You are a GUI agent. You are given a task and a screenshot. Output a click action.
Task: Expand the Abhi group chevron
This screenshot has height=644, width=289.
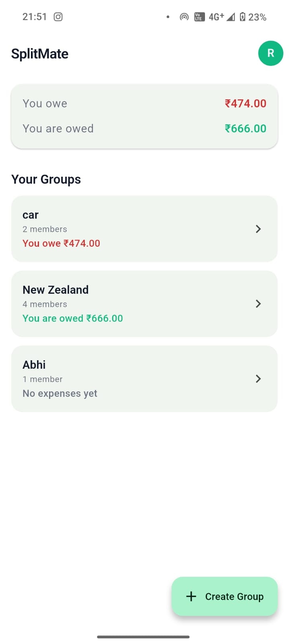tap(258, 379)
